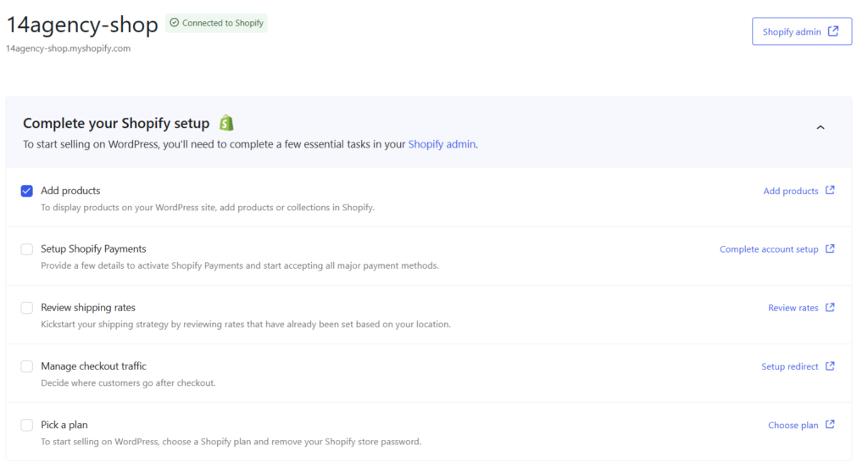The width and height of the screenshot is (868, 474).
Task: Check the Setup Shopify Payments checkbox
Action: [27, 249]
